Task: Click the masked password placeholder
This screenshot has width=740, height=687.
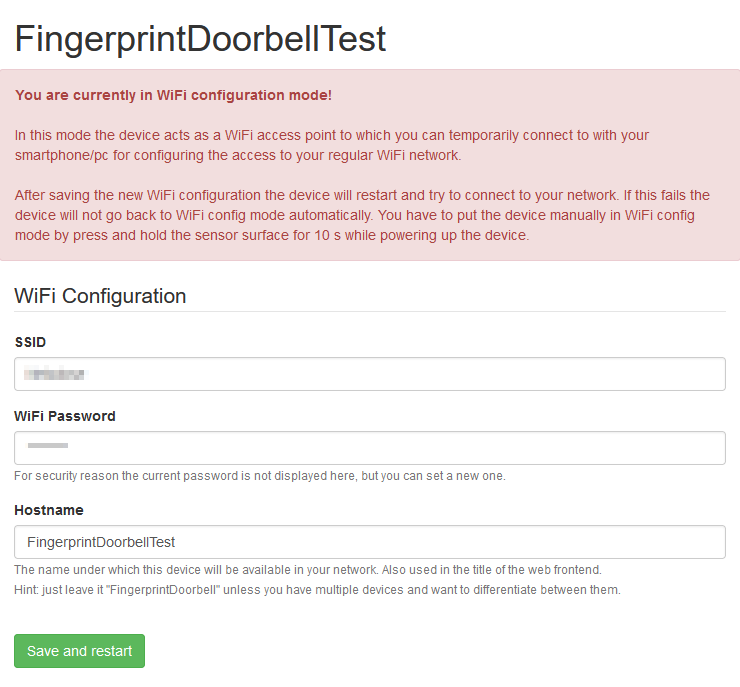Action: [x=47, y=444]
